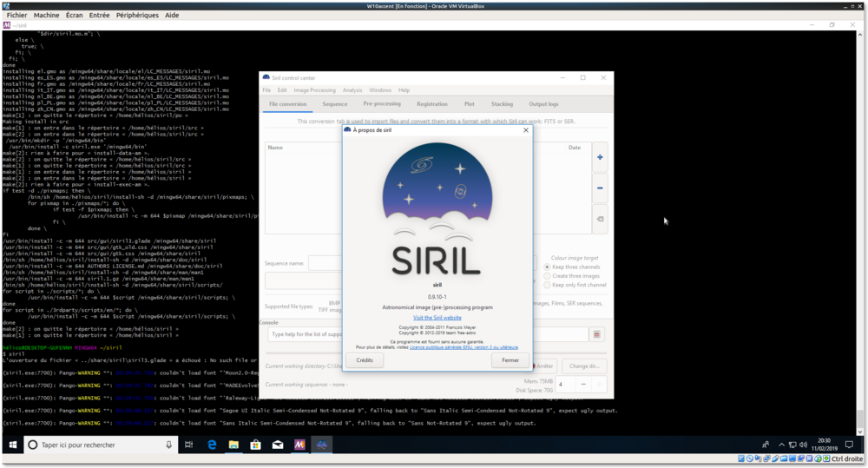The width and height of the screenshot is (868, 468).
Task: Click the thread count number field
Action: pyautogui.click(x=566, y=385)
